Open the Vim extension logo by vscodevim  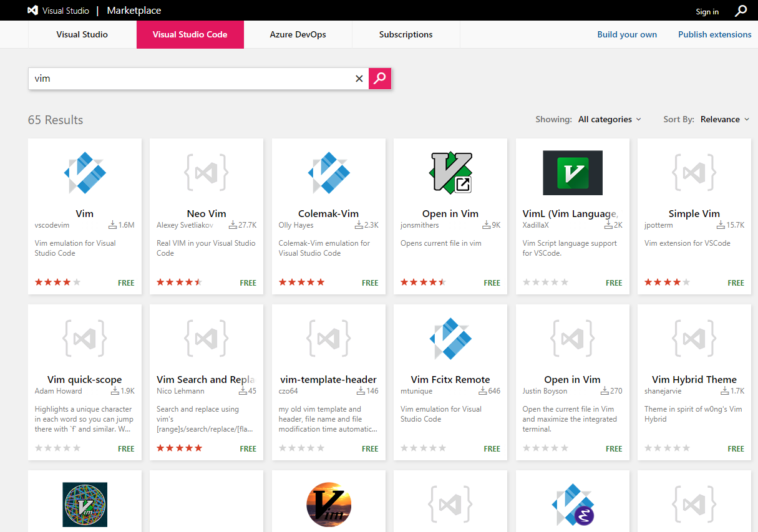[x=85, y=173]
